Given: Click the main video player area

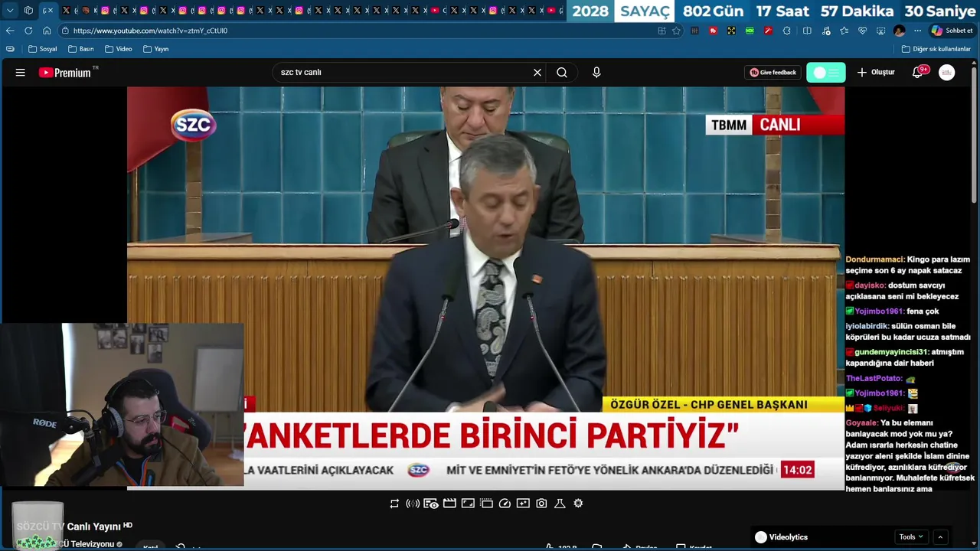Looking at the screenshot, I should tap(485, 287).
